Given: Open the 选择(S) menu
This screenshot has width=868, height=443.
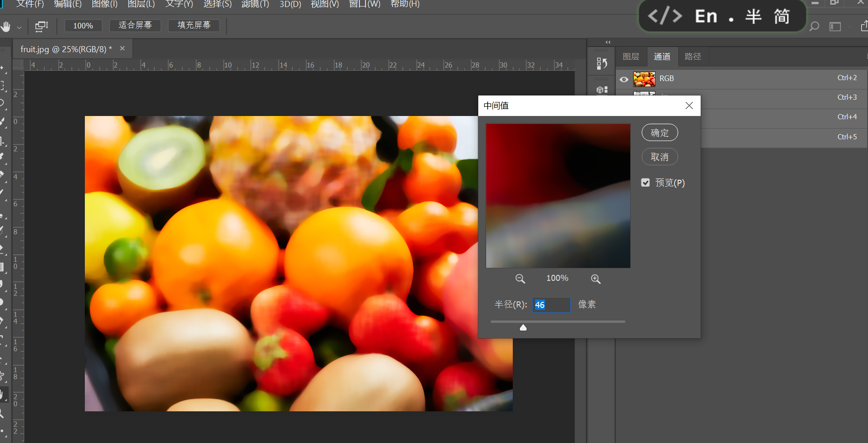Looking at the screenshot, I should pos(217,4).
